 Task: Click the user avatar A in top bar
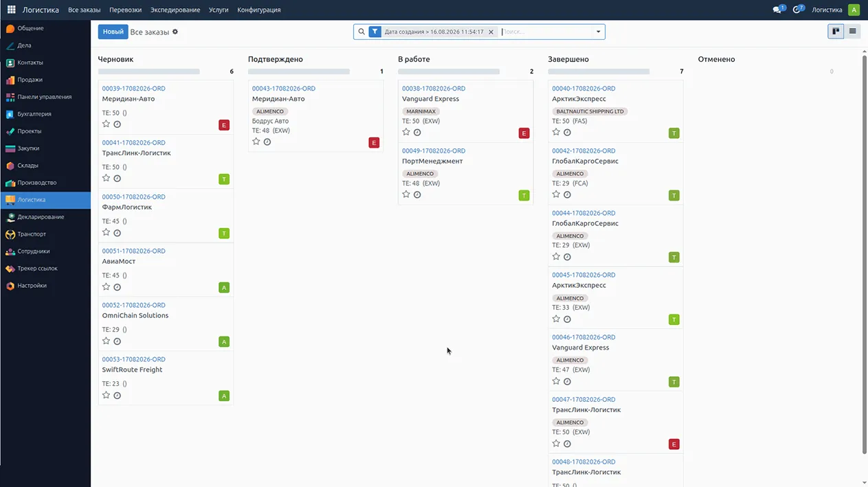click(x=854, y=10)
